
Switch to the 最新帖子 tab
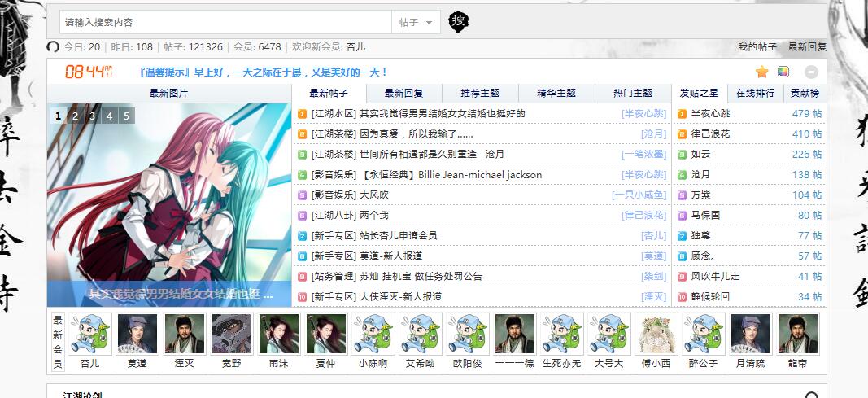329,93
